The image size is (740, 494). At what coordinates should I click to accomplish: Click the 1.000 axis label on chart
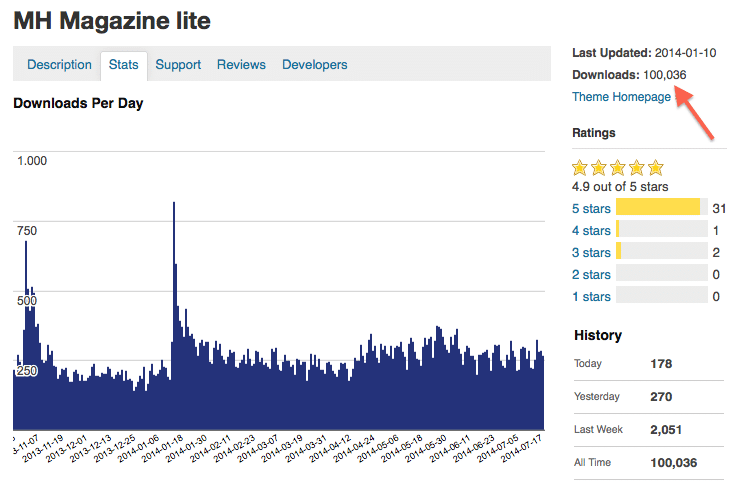pyautogui.click(x=32, y=161)
